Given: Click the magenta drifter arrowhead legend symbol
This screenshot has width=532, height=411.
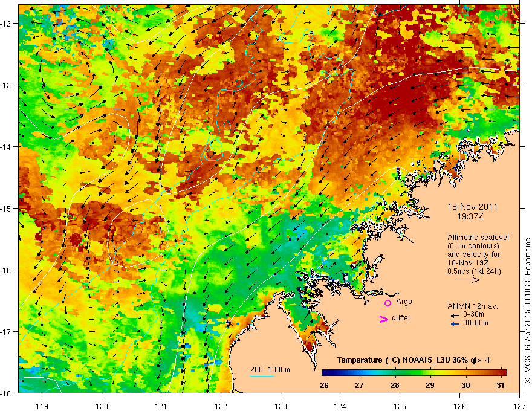Looking at the screenshot, I should [383, 319].
